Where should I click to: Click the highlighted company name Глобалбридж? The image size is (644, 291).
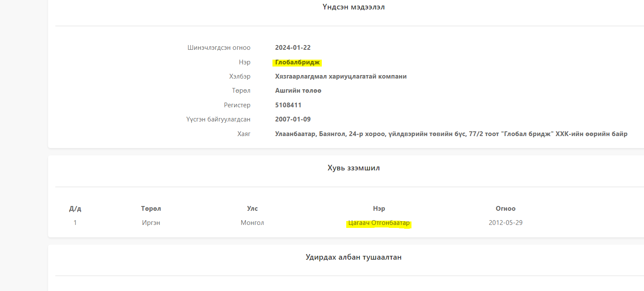(x=297, y=62)
